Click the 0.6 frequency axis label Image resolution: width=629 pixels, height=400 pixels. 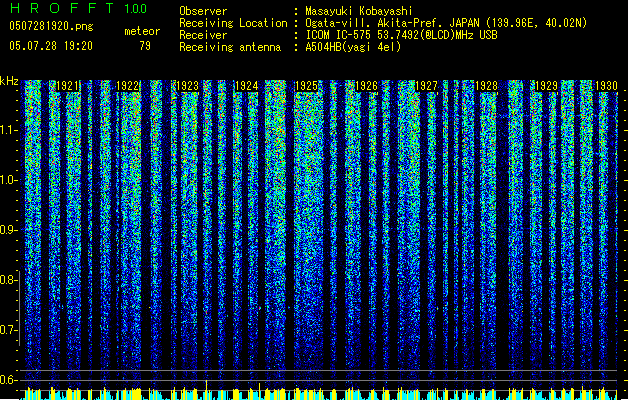pos(8,380)
